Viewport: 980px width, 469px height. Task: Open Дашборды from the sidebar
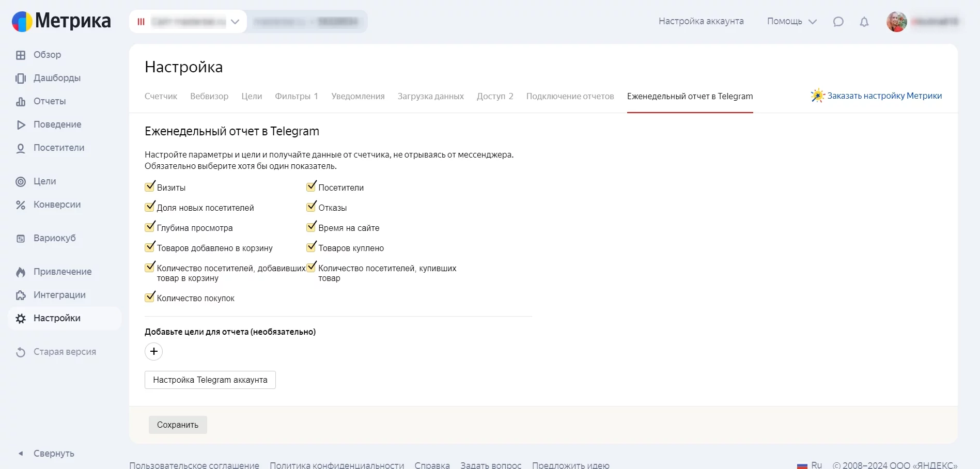click(57, 78)
